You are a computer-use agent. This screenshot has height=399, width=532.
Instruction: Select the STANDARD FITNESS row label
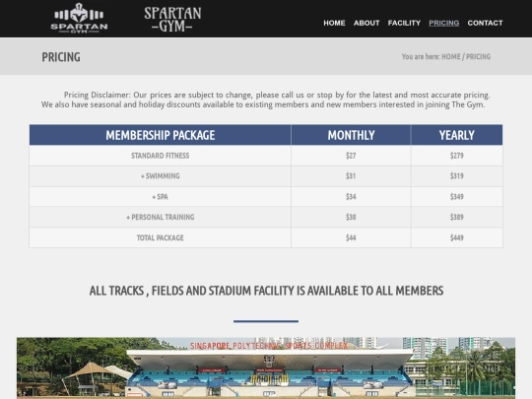click(161, 156)
